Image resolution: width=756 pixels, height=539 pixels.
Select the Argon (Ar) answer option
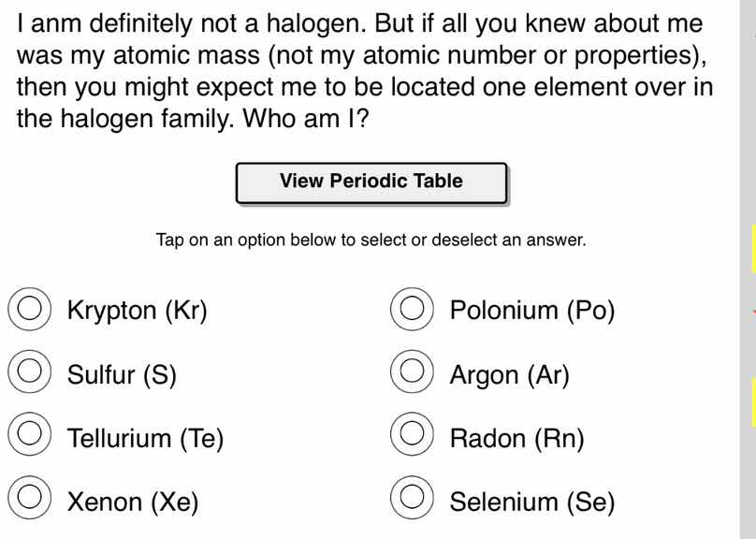coord(412,372)
